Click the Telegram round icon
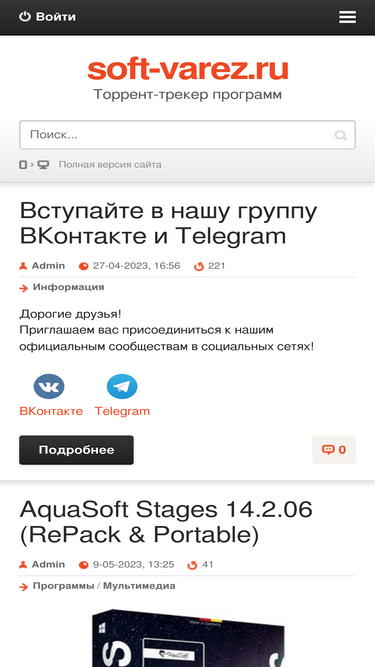 point(122,387)
